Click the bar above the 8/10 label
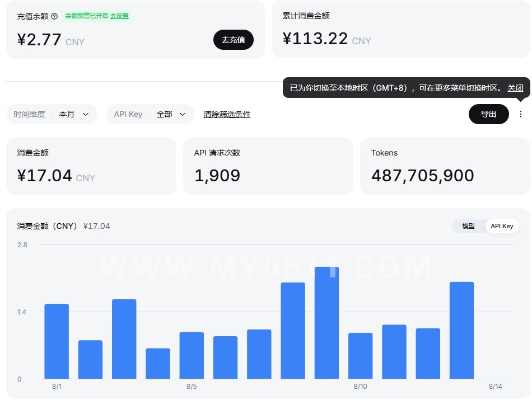Screen dimensions: 532x400 (360, 356)
